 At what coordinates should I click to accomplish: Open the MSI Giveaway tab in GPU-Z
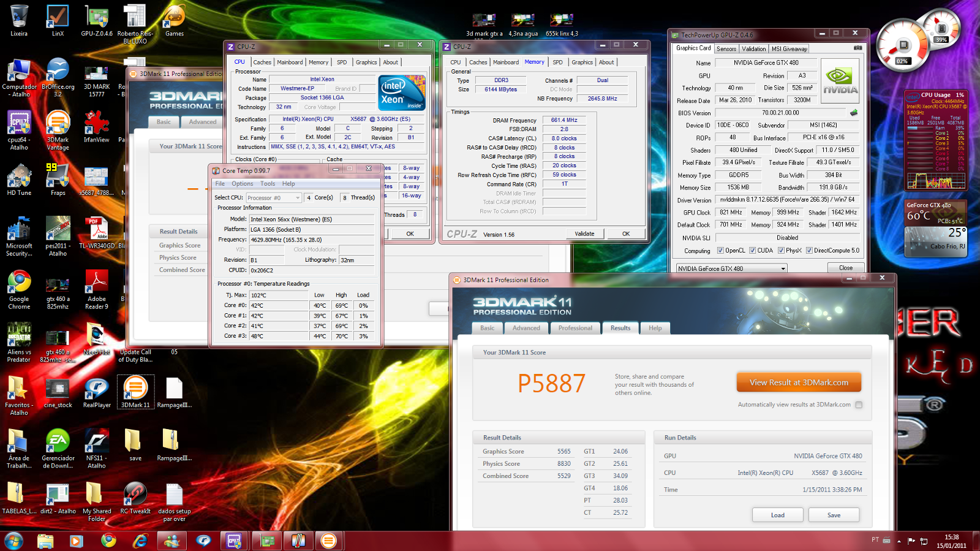point(789,48)
